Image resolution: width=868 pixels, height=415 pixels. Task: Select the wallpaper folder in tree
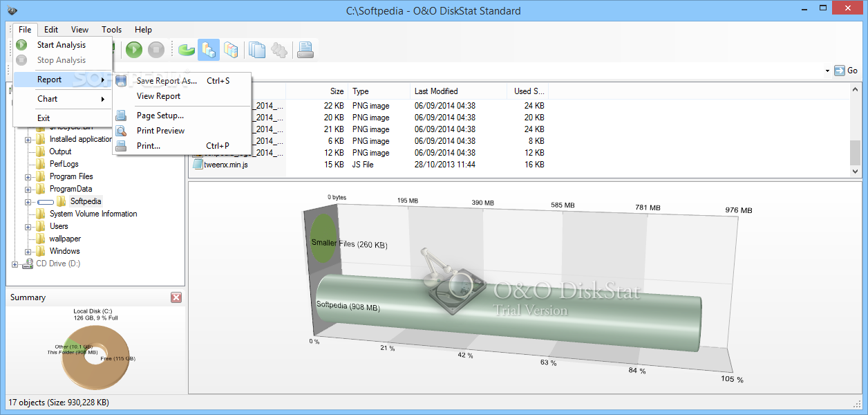pos(65,239)
